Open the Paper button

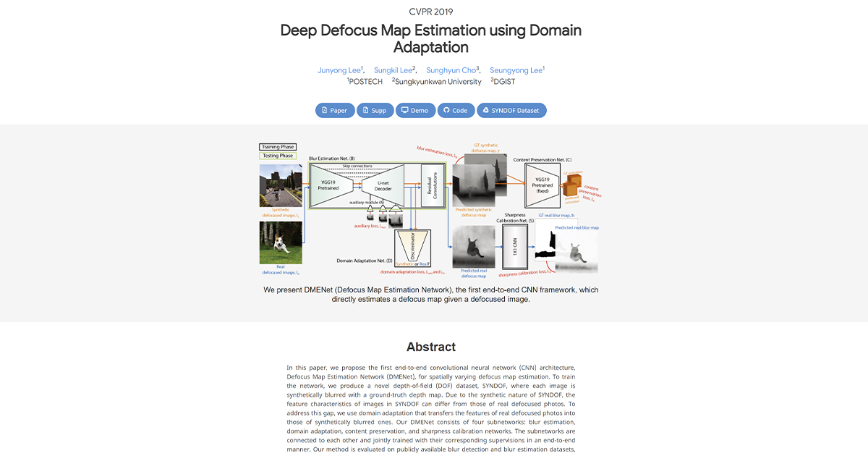(335, 110)
